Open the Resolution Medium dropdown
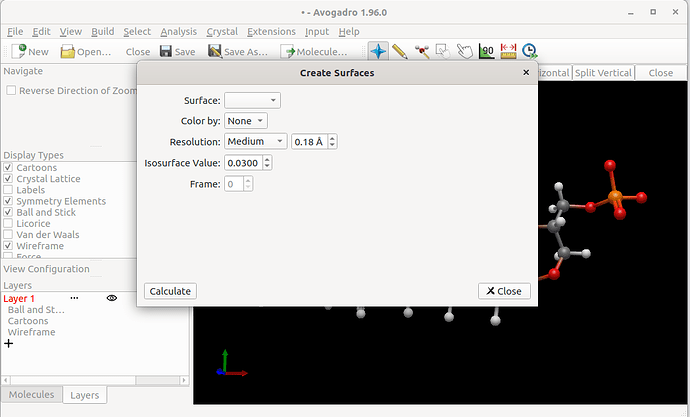The height and width of the screenshot is (417, 690). pyautogui.click(x=255, y=141)
